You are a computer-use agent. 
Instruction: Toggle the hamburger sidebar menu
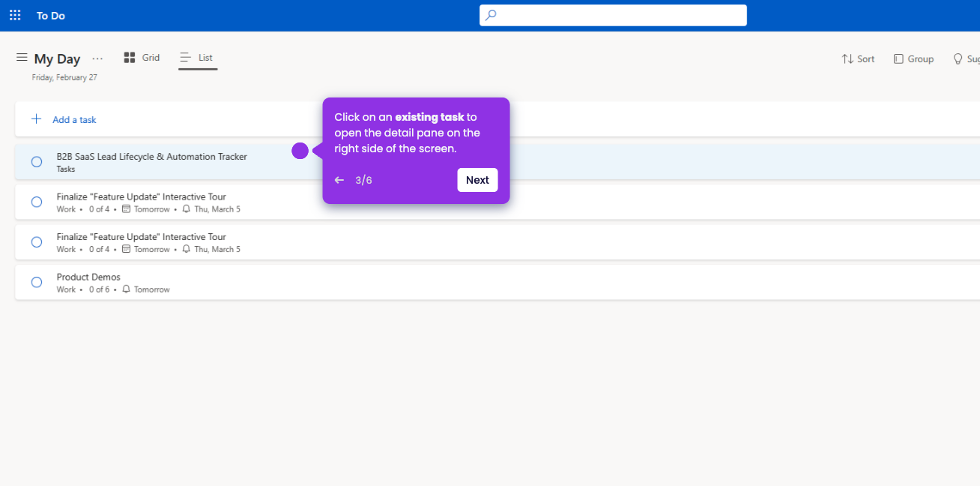[x=22, y=58]
